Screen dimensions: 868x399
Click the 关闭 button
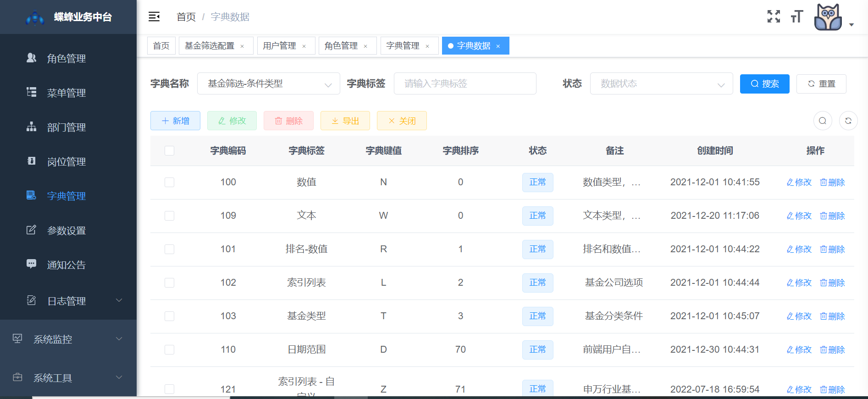coord(402,121)
